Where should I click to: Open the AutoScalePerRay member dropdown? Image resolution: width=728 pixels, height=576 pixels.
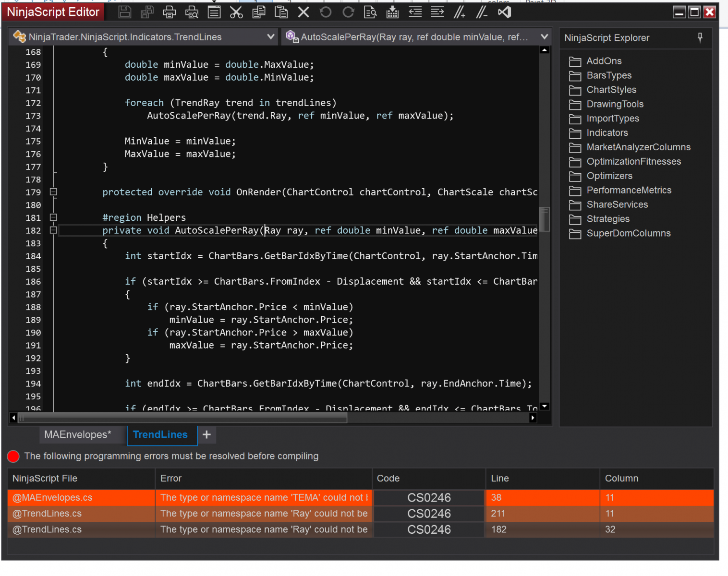tap(544, 37)
